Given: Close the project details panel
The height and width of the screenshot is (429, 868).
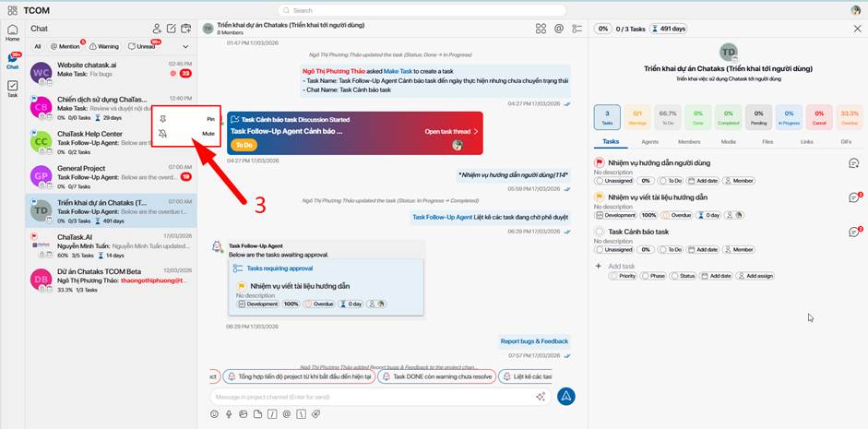Looking at the screenshot, I should (x=858, y=29).
